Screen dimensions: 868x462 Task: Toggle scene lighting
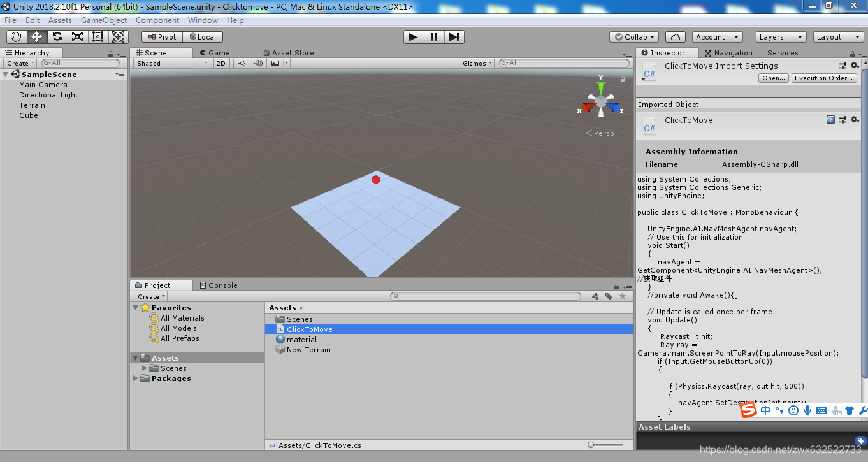pyautogui.click(x=242, y=63)
